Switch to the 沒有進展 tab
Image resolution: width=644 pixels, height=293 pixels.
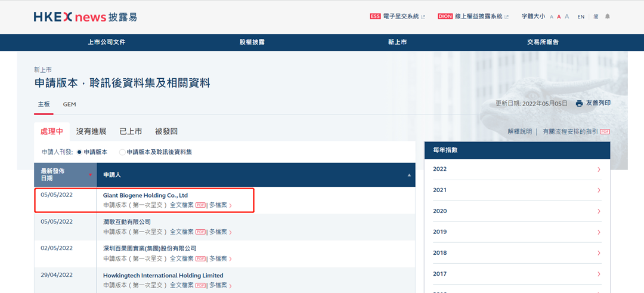click(x=91, y=131)
